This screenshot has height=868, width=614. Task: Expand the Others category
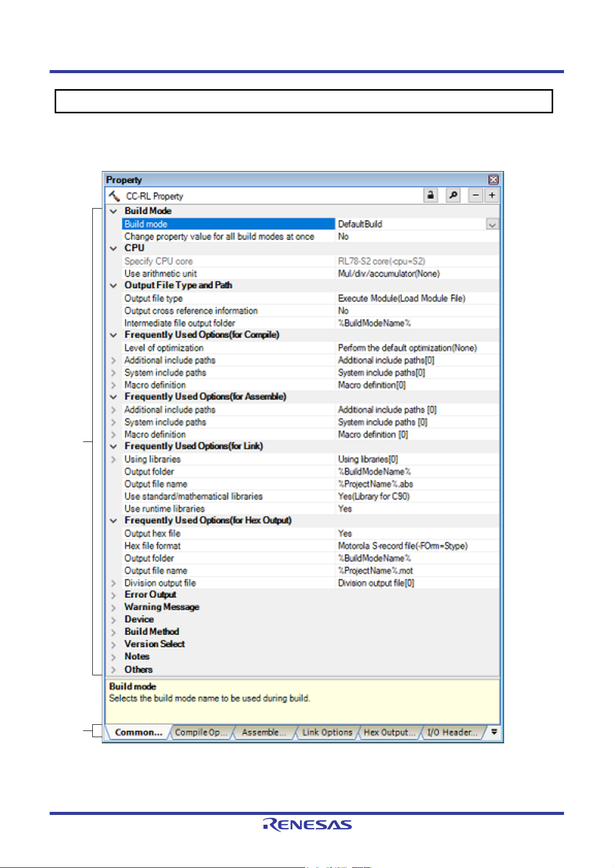point(113,670)
